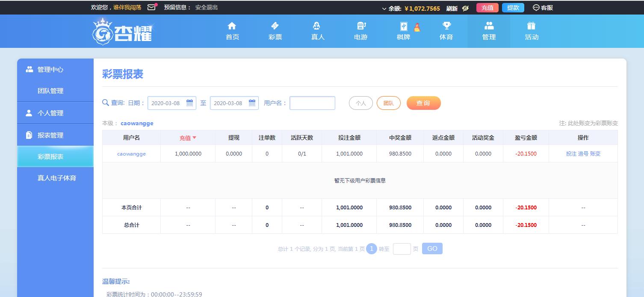Open 团队管理 sidebar item
Screen dimensions: 644x297
pos(50,91)
